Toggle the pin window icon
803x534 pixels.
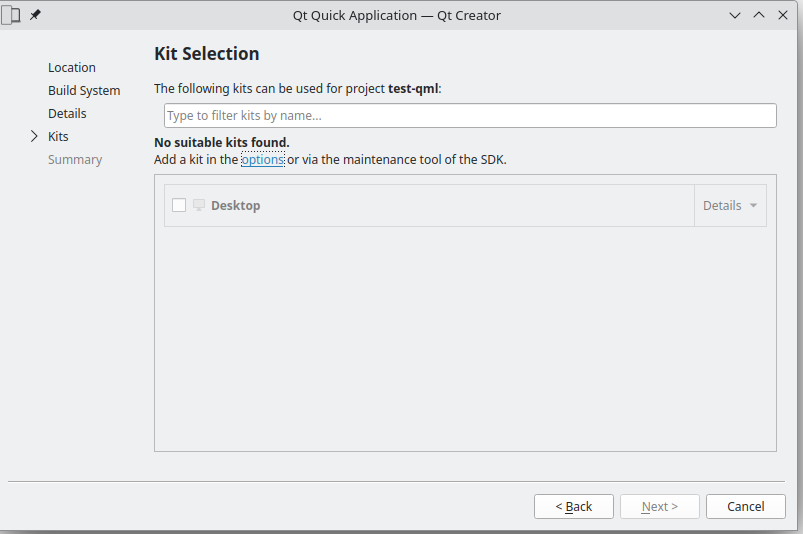(35, 15)
